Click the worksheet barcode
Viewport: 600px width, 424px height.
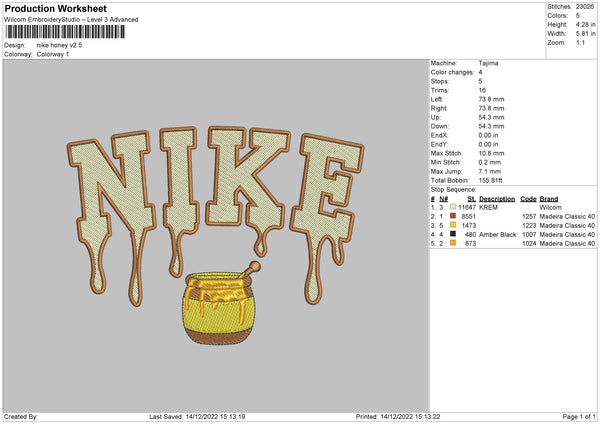point(65,32)
